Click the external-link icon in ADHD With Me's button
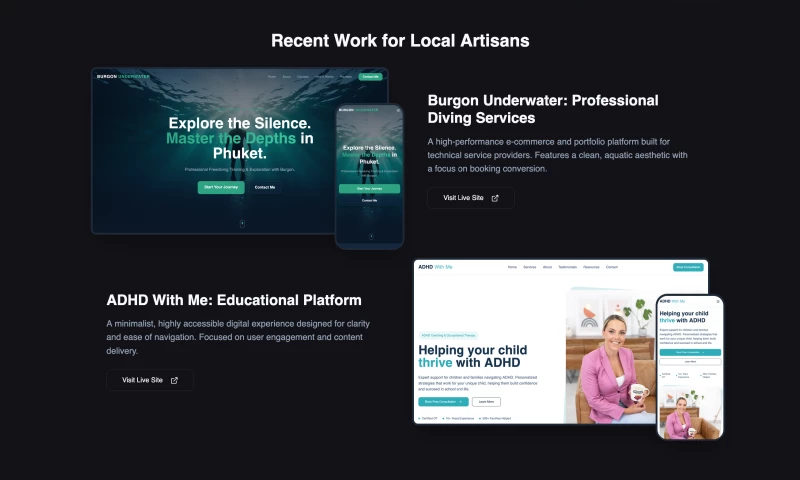800x480 pixels. pyautogui.click(x=174, y=380)
